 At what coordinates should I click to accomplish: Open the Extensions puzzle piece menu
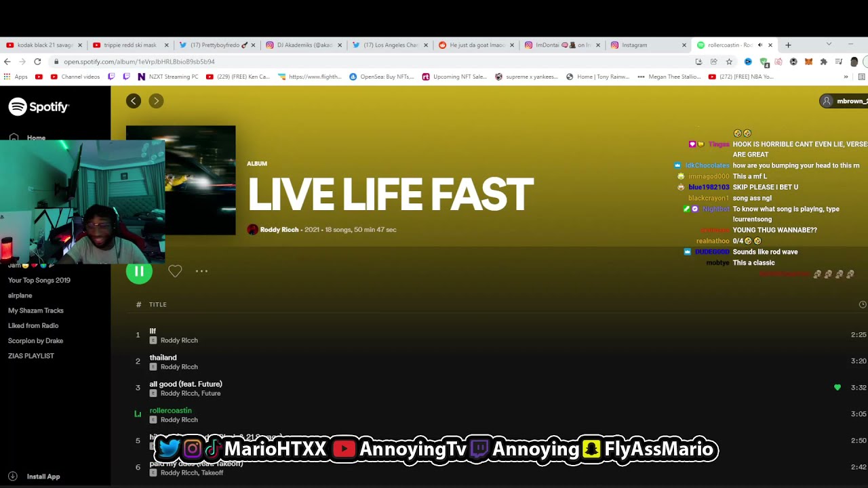point(823,62)
